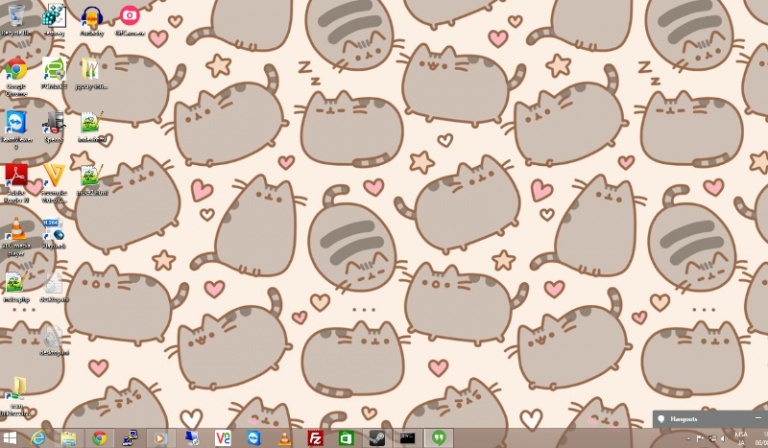Viewport: 768px width, 448px height.
Task: Click the Chrome icon in the taskbar
Action: tap(99, 438)
